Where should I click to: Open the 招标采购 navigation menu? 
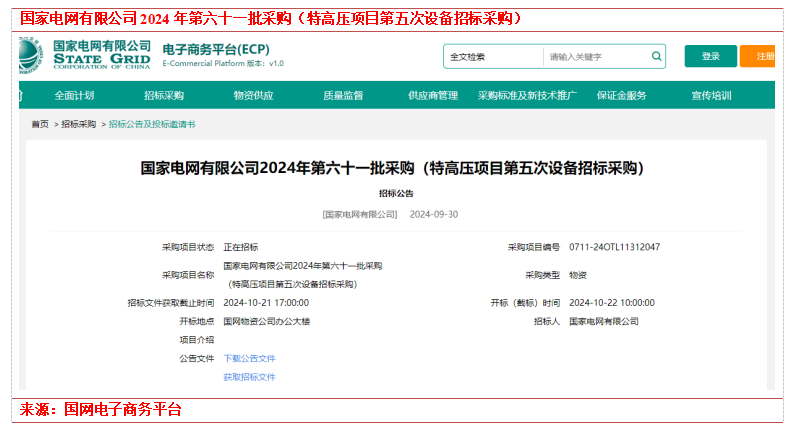[x=164, y=96]
